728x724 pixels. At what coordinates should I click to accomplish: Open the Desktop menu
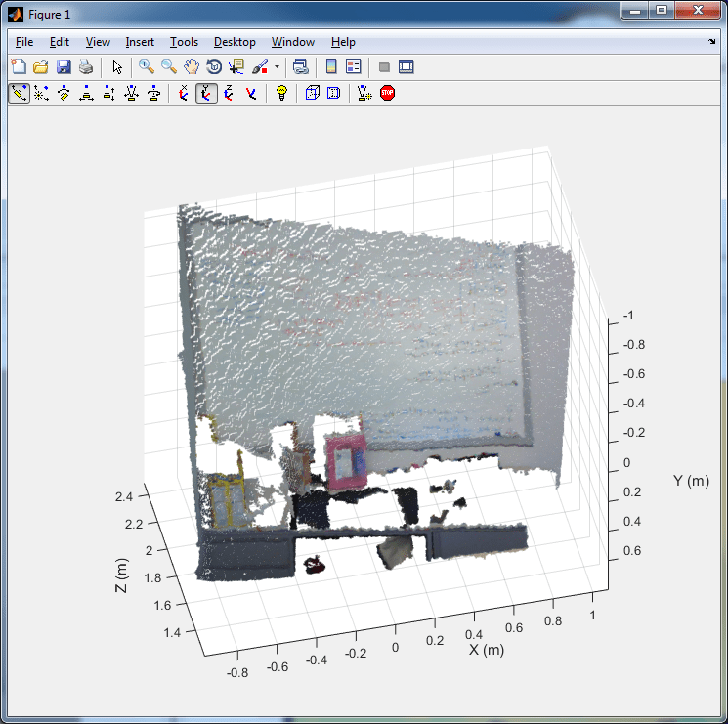coord(235,42)
